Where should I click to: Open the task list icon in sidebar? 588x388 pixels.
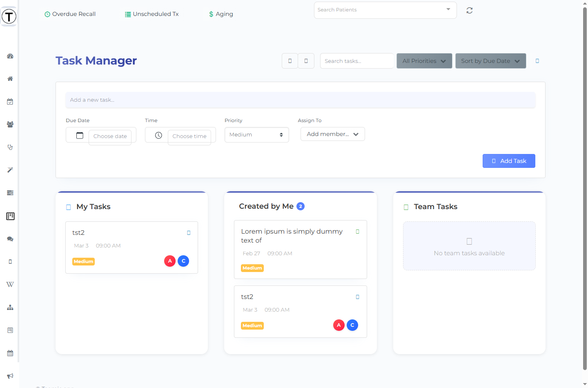tap(10, 216)
